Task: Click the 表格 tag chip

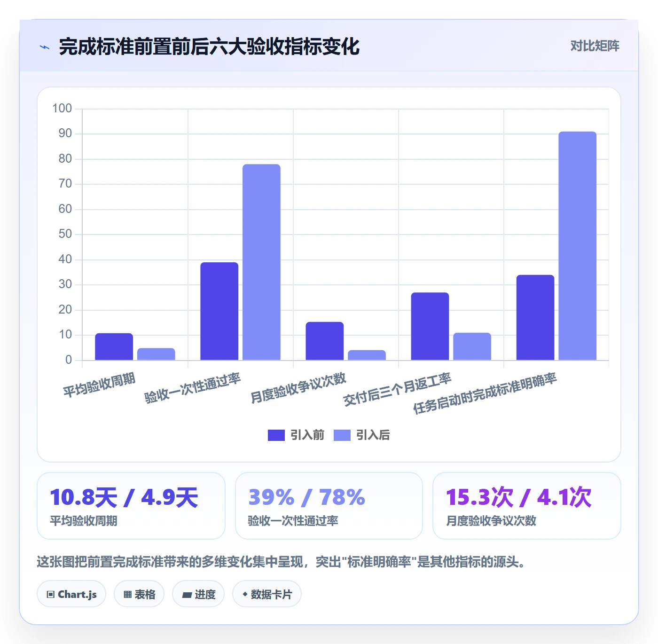Action: (139, 594)
